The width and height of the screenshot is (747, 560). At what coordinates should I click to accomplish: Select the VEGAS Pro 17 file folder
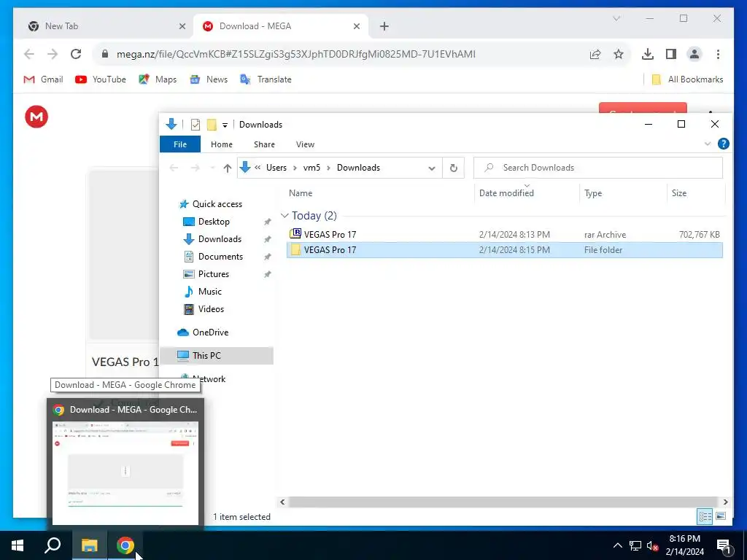point(505,250)
